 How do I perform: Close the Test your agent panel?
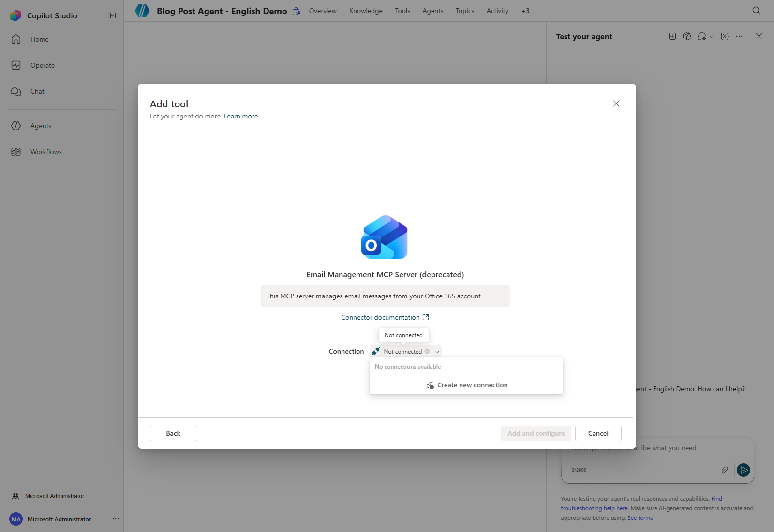[x=759, y=36]
